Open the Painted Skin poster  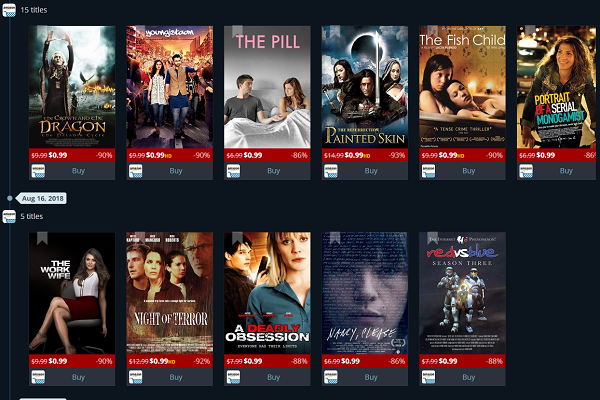(365, 87)
